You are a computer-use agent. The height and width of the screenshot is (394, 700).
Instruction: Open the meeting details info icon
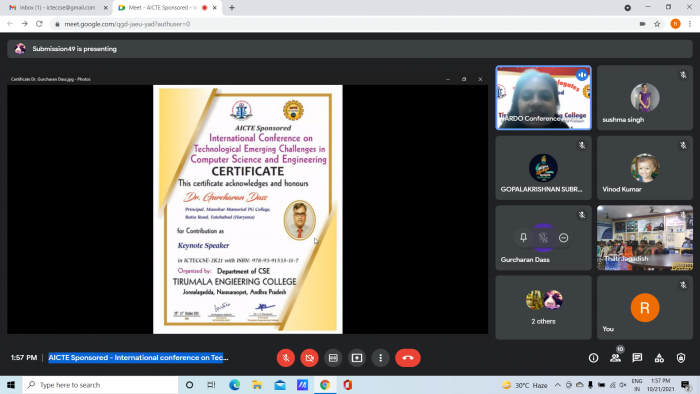[x=593, y=358]
